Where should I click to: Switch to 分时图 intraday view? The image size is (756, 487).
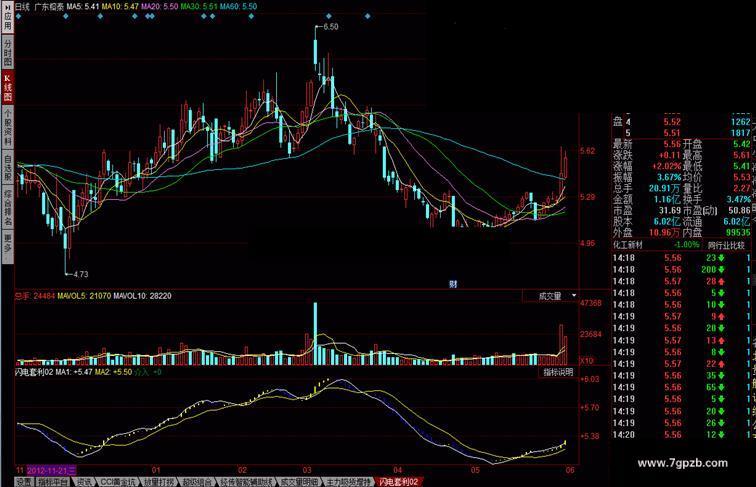click(x=7, y=52)
